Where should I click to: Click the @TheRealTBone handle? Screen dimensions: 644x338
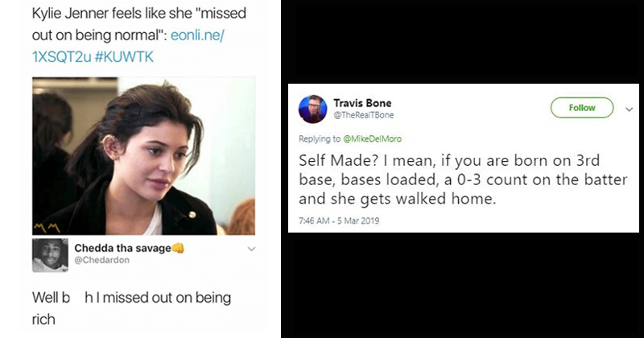pos(361,116)
